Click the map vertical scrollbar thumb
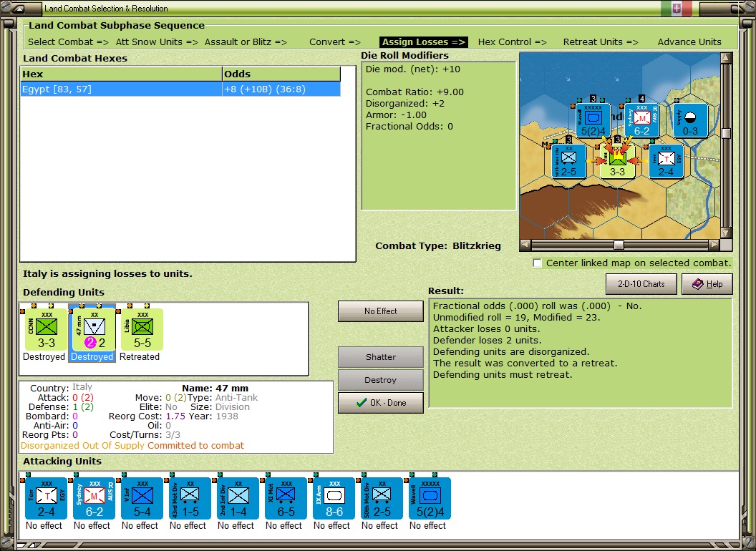The width and height of the screenshot is (756, 551). coord(726,133)
